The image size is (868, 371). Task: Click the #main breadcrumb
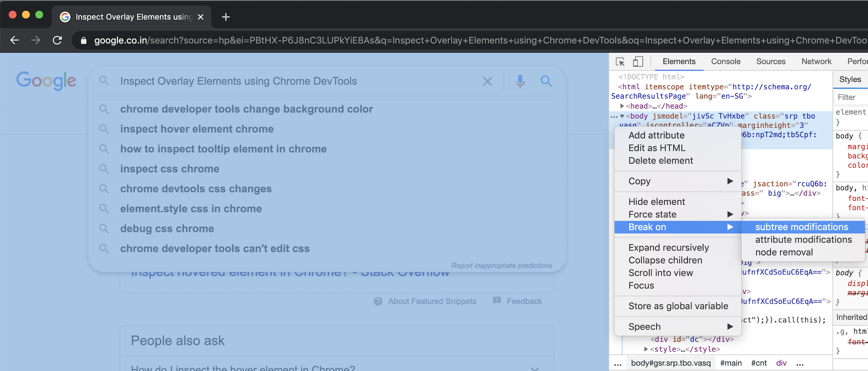(731, 363)
